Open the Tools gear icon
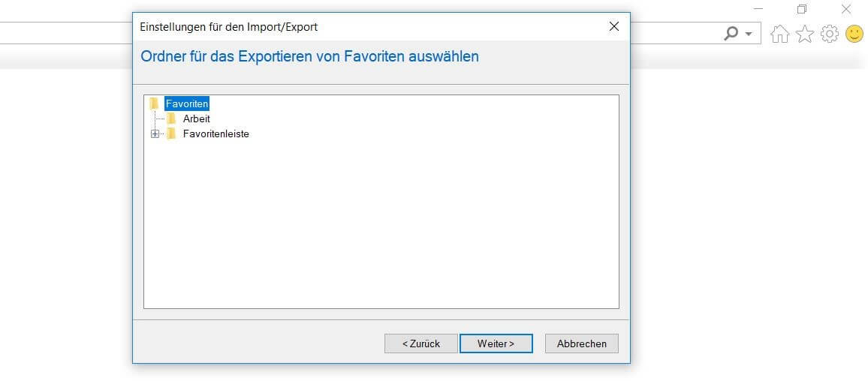 click(829, 34)
